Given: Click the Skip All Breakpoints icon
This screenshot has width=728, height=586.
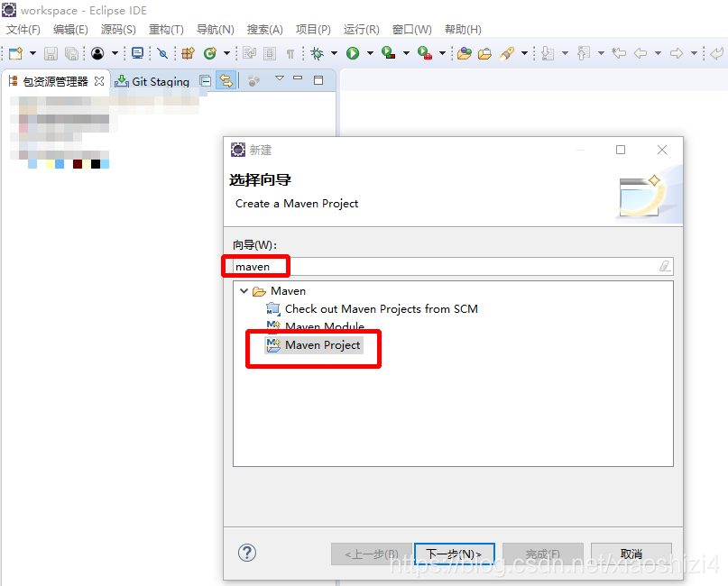Looking at the screenshot, I should tap(162, 53).
